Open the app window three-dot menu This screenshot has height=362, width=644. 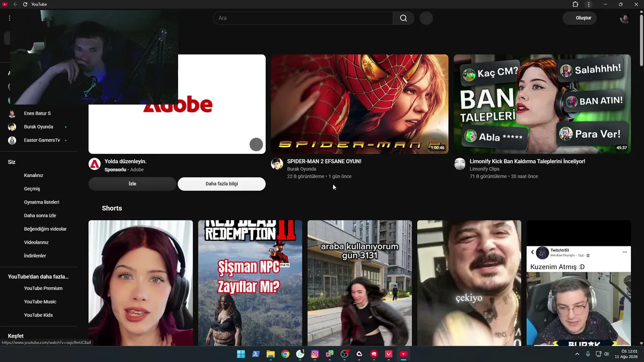click(x=589, y=5)
